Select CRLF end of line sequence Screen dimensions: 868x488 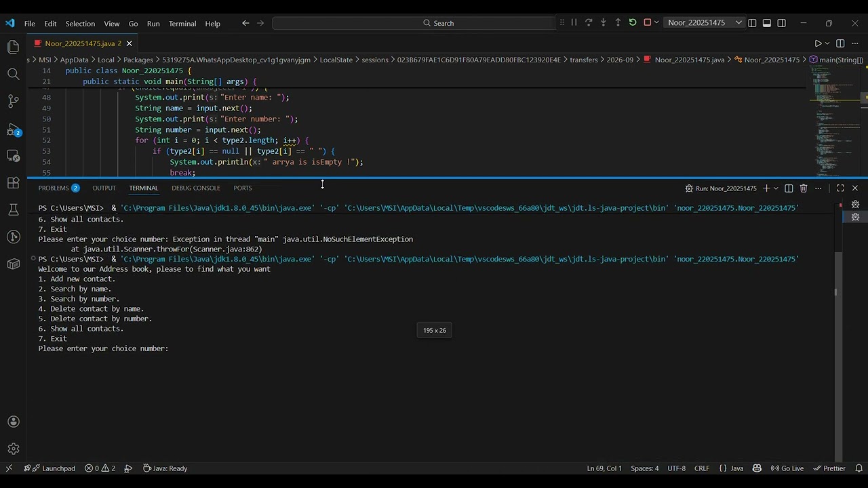tap(702, 468)
